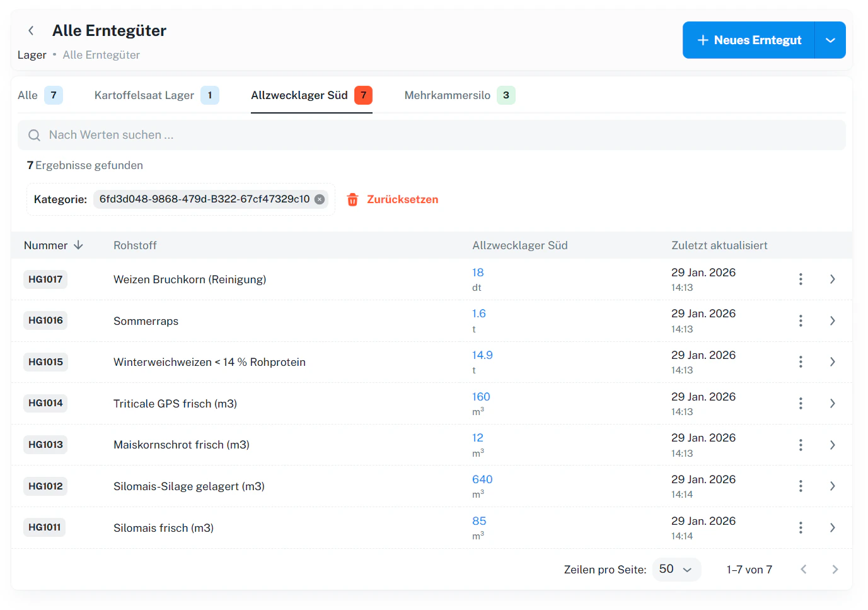The height and width of the screenshot is (610, 868).
Task: Click the back arrow next to Alle Erntegüter
Action: tap(31, 30)
